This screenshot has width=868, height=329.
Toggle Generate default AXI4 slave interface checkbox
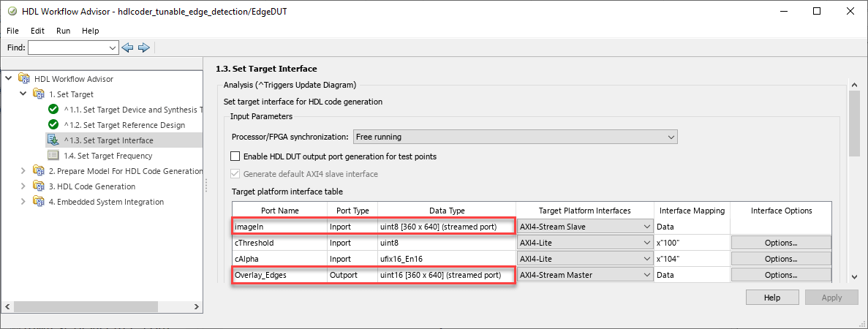tap(235, 174)
